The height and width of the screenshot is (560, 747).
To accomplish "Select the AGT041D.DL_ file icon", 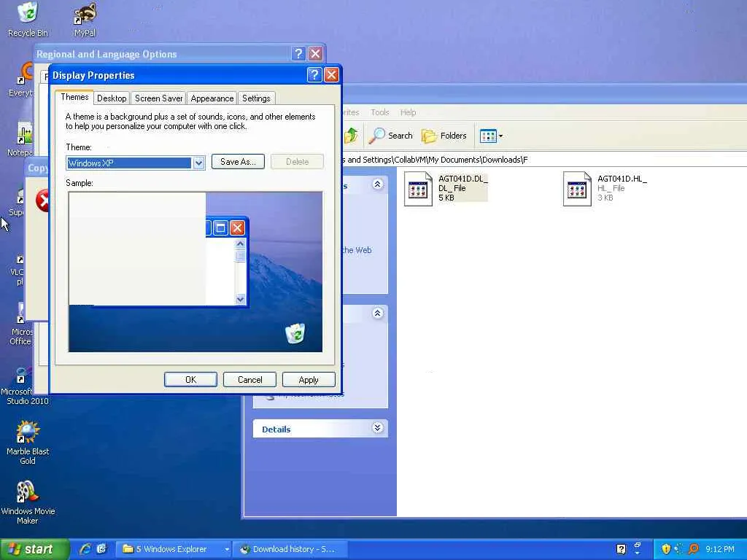I will pos(418,189).
